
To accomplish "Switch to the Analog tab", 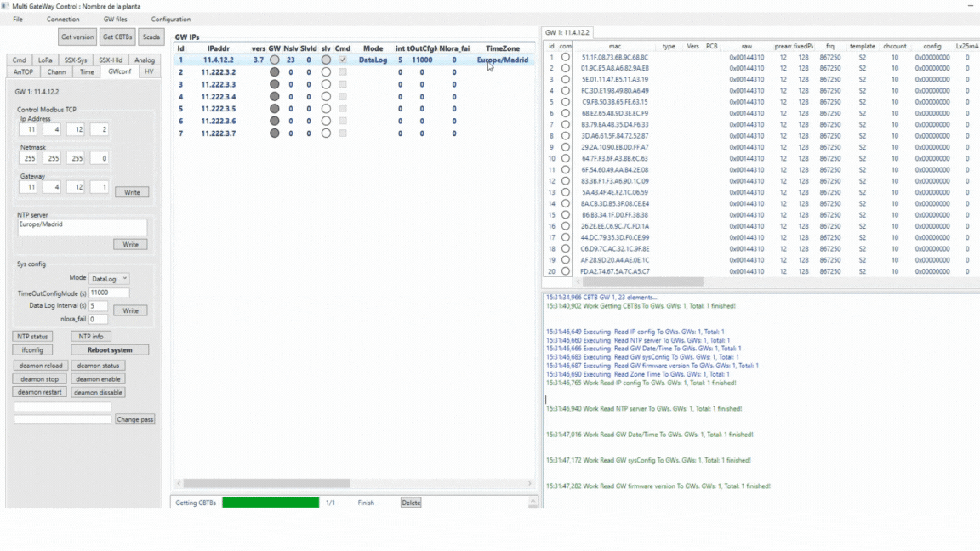I will 145,60.
